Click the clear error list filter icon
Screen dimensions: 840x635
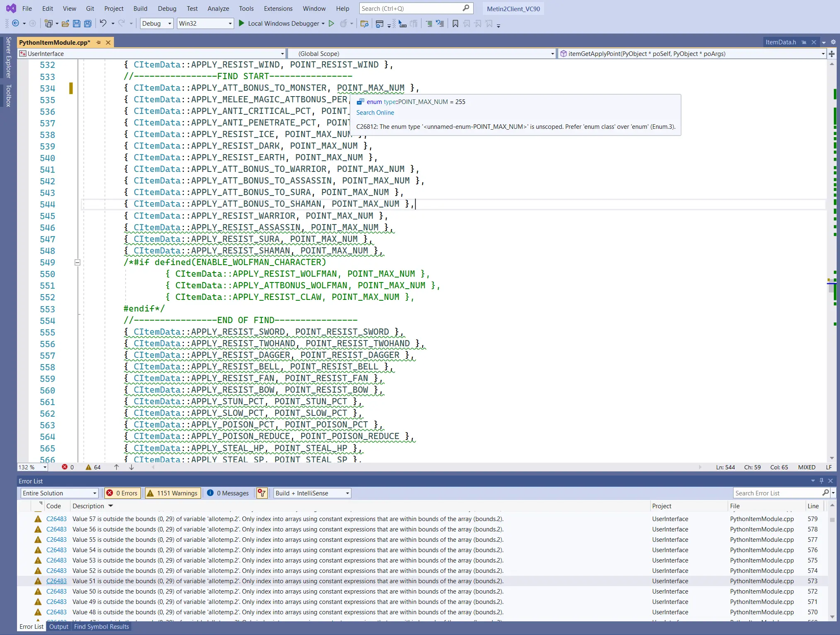[262, 493]
